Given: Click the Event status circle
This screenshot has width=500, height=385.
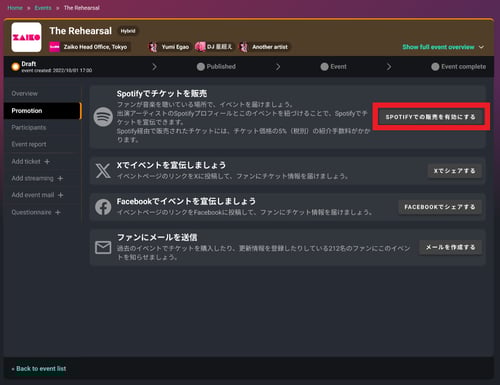Looking at the screenshot, I should [x=324, y=67].
